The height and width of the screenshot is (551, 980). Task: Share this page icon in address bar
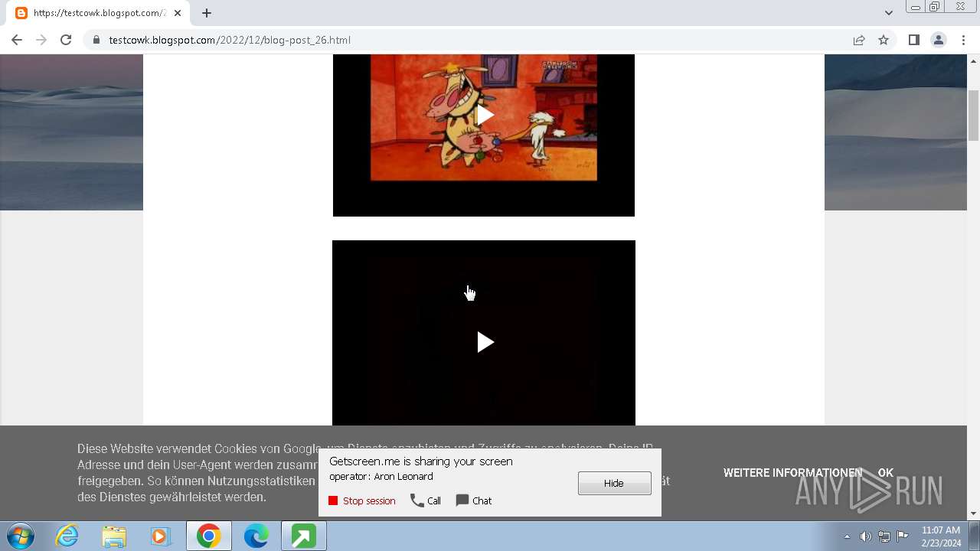pyautogui.click(x=859, y=40)
